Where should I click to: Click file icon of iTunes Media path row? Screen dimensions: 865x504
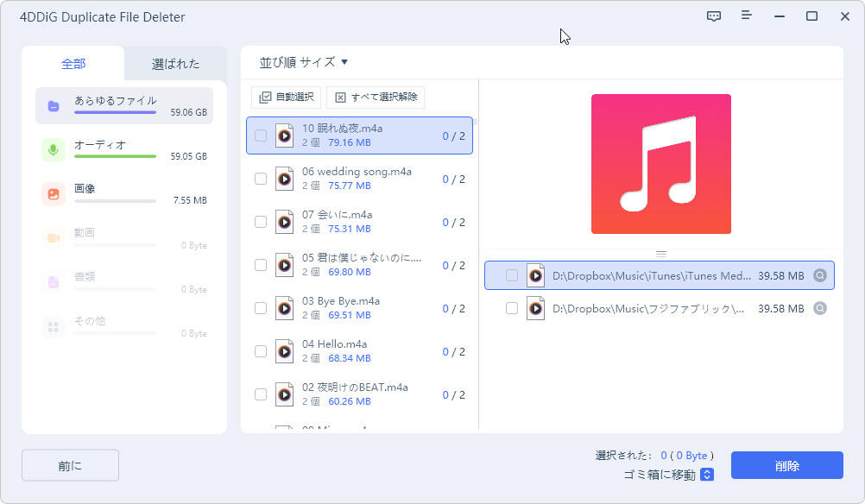[x=535, y=275]
